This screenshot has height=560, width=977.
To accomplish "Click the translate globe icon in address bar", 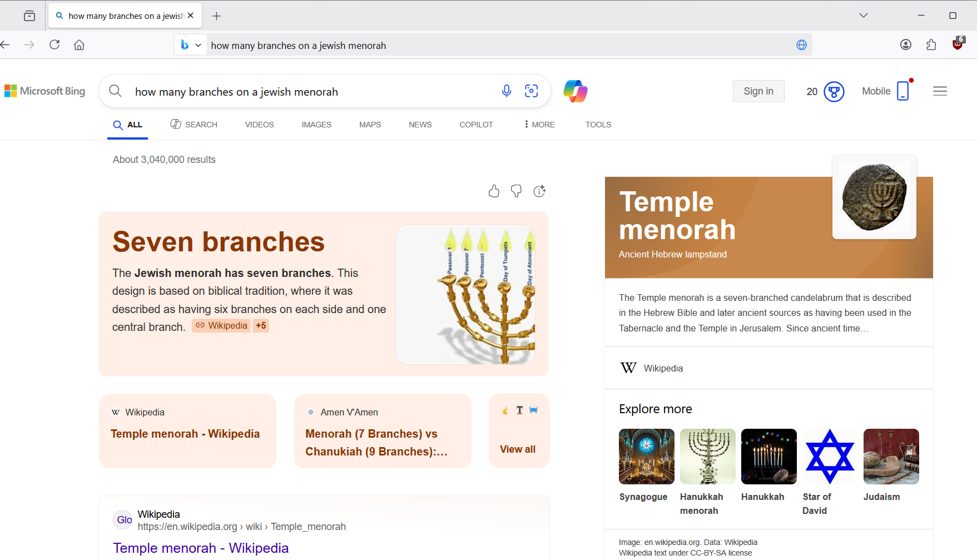I will click(801, 45).
